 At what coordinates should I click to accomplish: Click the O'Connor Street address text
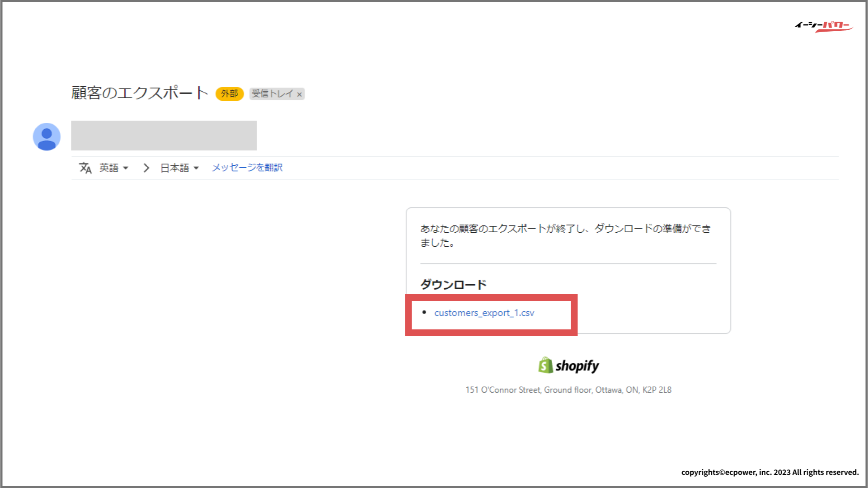(568, 390)
